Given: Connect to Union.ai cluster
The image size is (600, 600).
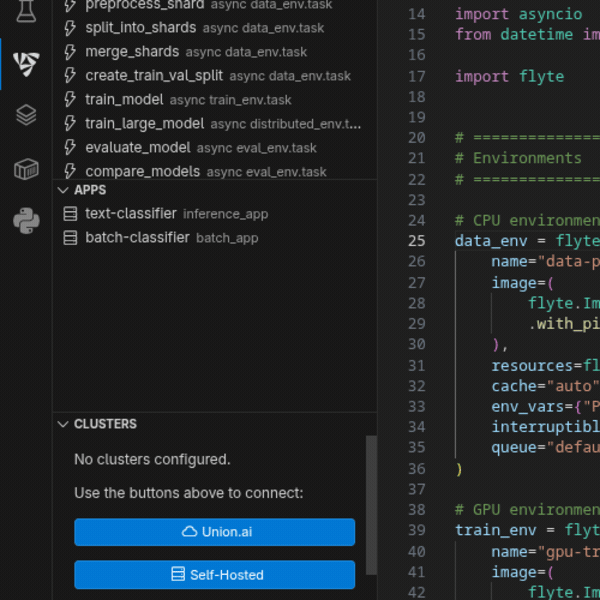Looking at the screenshot, I should point(215,532).
